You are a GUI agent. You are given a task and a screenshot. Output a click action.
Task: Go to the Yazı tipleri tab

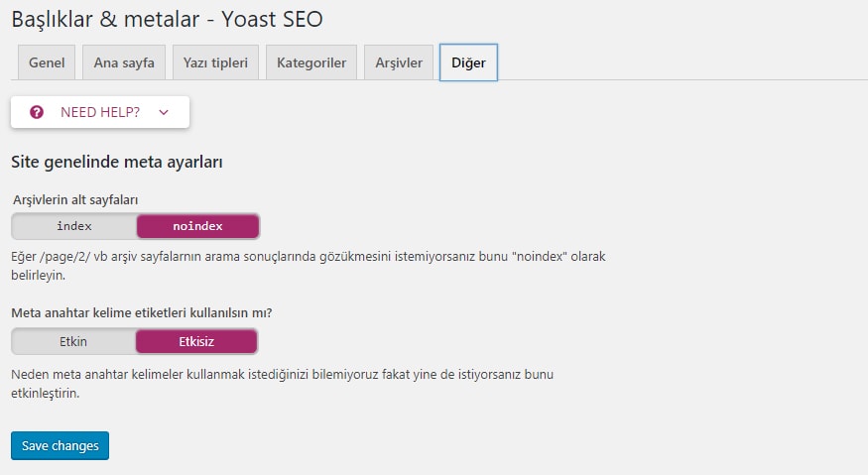coord(214,62)
